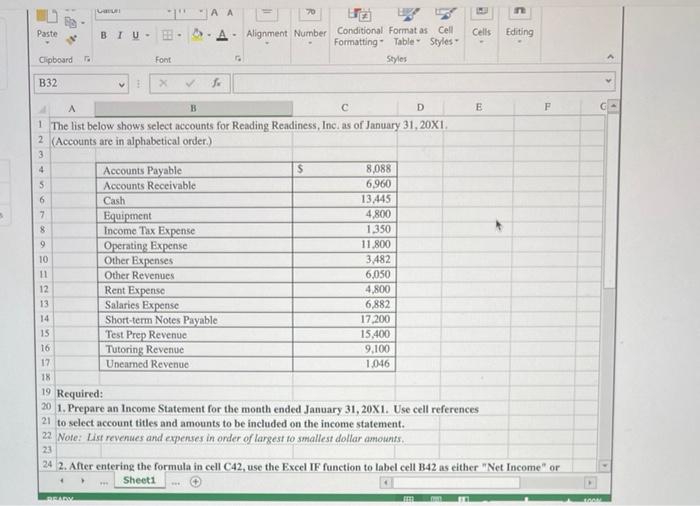Apply the Font Color A

pyautogui.click(x=222, y=35)
